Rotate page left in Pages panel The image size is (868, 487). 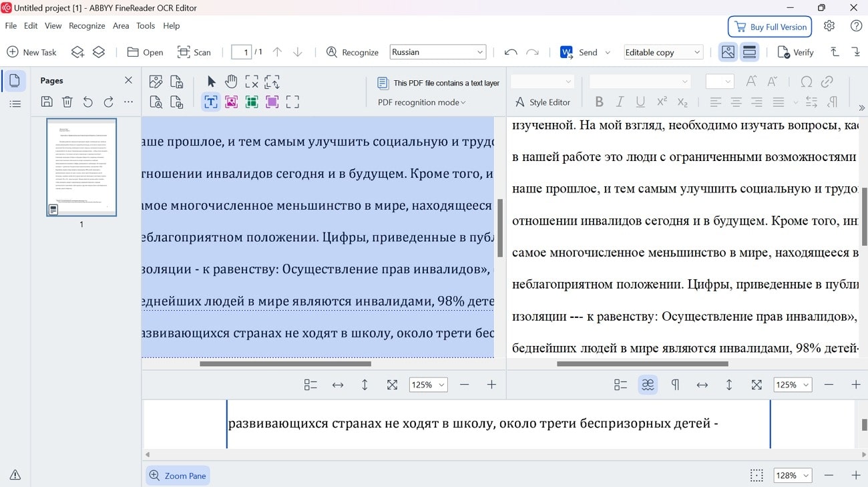87,102
